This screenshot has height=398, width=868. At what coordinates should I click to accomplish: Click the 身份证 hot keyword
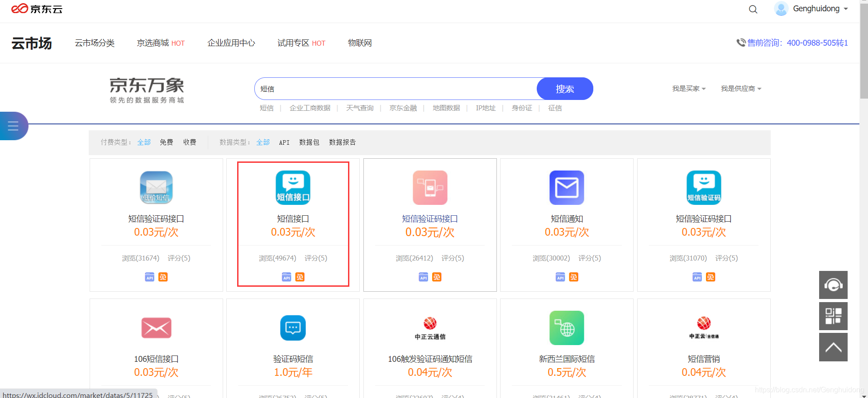[522, 108]
